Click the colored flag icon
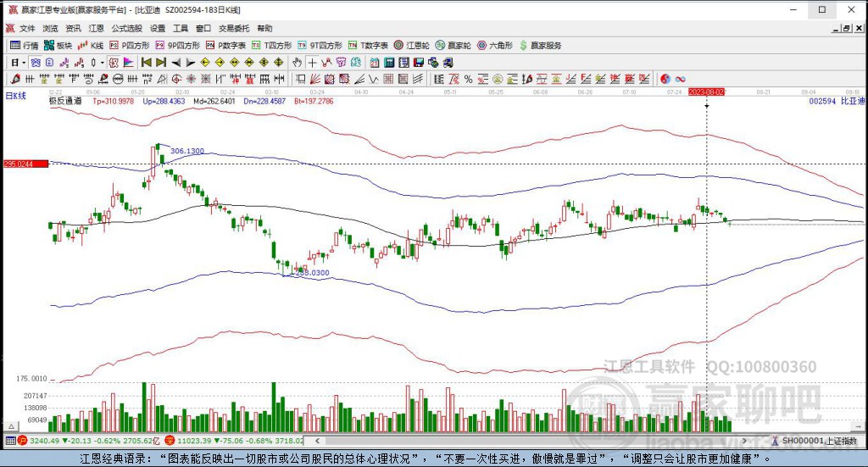This screenshot has width=868, height=467. [129, 63]
